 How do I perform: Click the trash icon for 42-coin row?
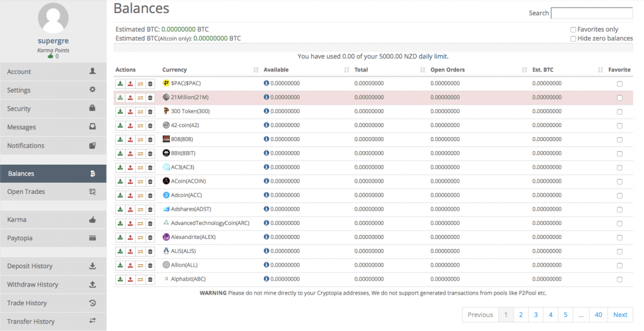coord(150,125)
